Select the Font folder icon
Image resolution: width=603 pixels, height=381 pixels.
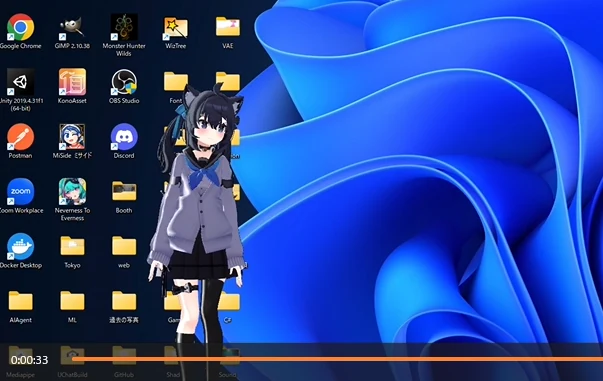176,81
